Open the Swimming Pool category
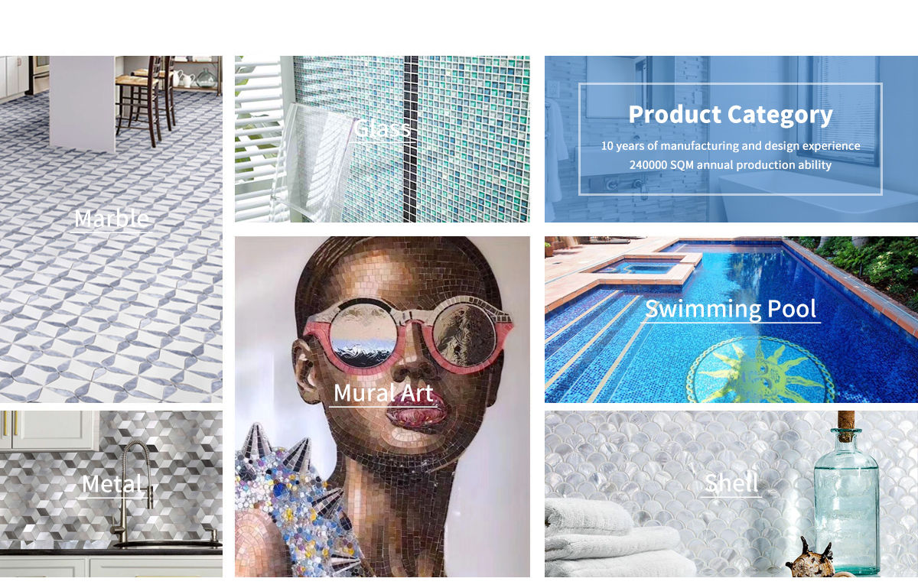The width and height of the screenshot is (918, 588). point(731,309)
